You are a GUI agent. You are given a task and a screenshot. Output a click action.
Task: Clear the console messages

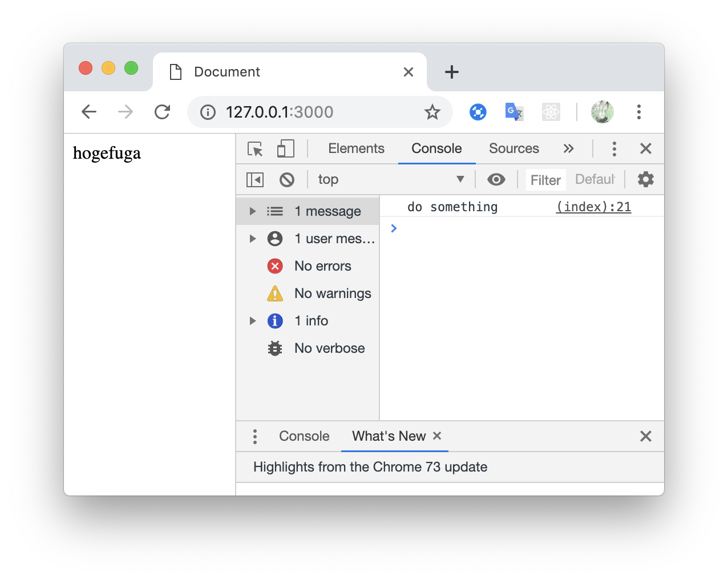click(287, 179)
